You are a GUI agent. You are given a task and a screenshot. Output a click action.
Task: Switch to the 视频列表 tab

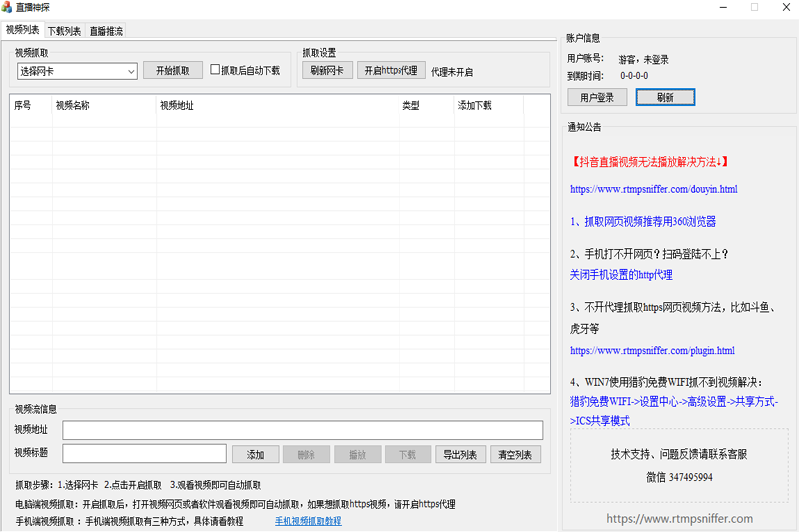pos(22,30)
